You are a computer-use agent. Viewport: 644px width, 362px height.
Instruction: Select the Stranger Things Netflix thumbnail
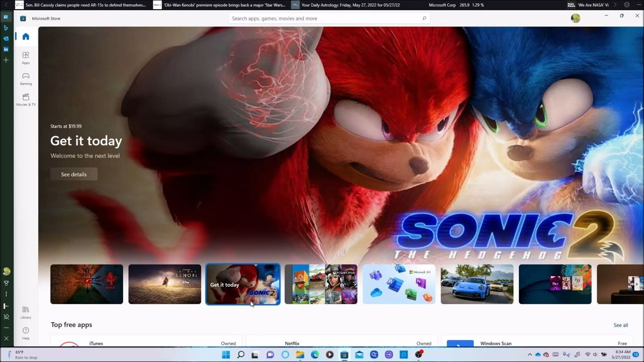pyautogui.click(x=87, y=284)
